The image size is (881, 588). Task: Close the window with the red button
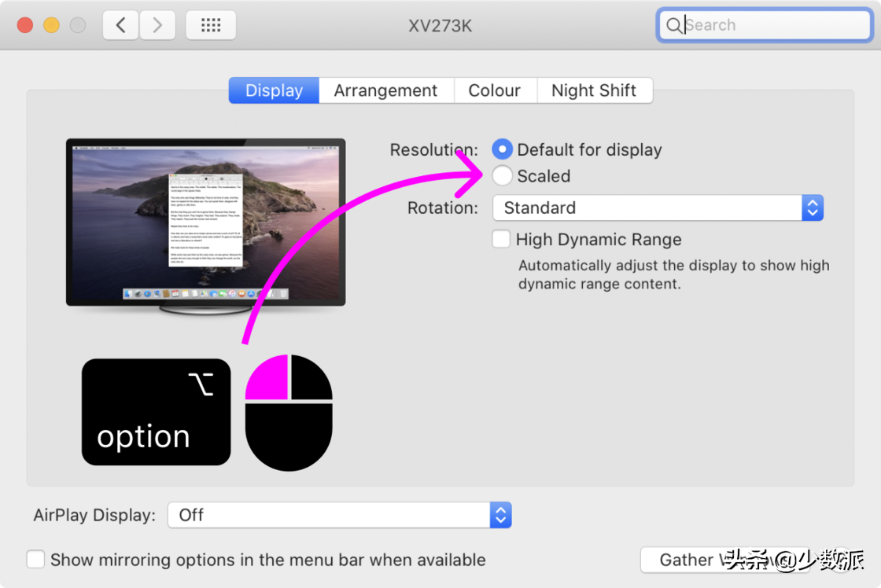click(25, 25)
